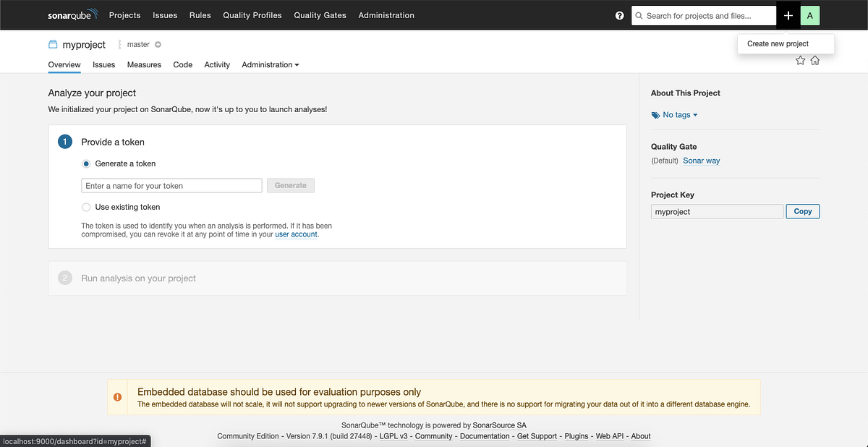
Task: Click the token name input field
Action: [x=171, y=185]
